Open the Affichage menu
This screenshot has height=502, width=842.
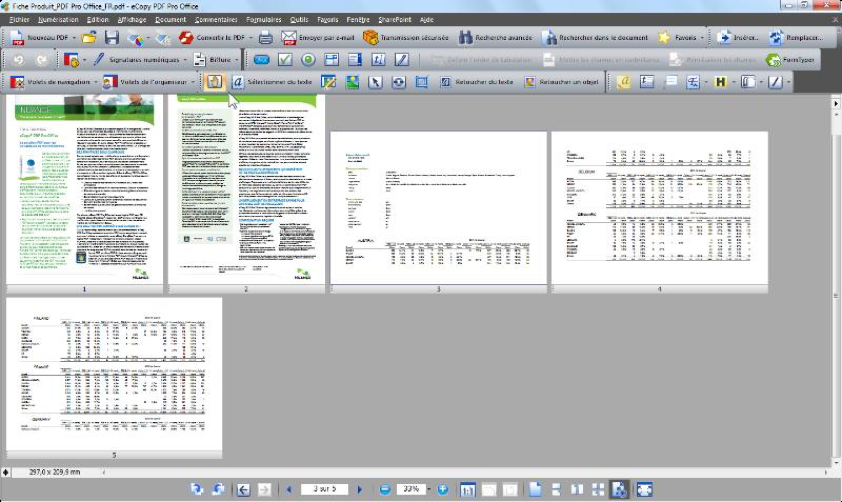(x=132, y=19)
